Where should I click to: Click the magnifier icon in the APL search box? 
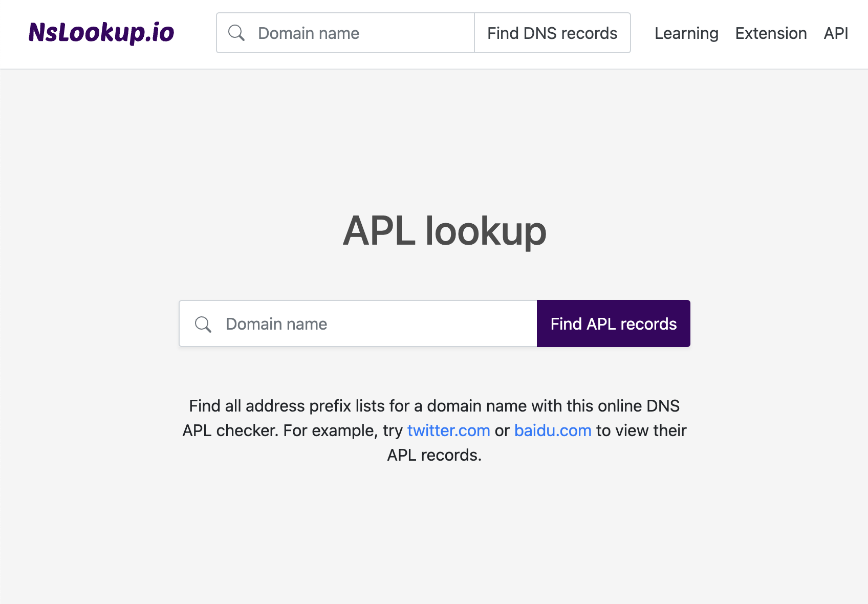coord(203,324)
